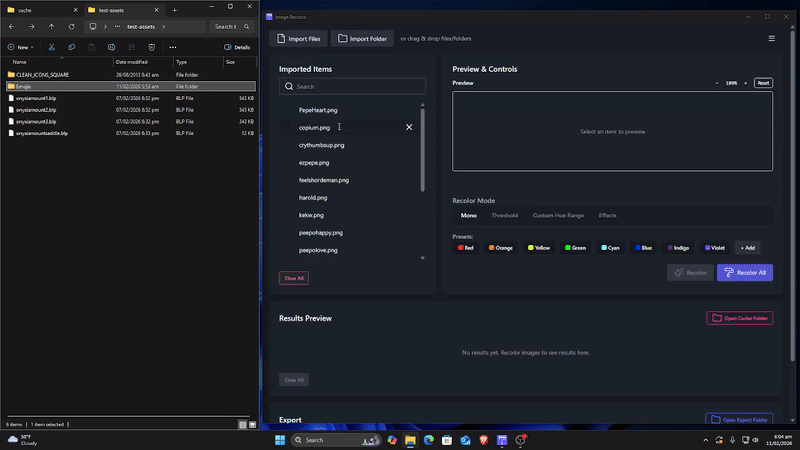Viewport: 800px width, 450px height.
Task: Click the Import Folder button
Action: pos(363,39)
